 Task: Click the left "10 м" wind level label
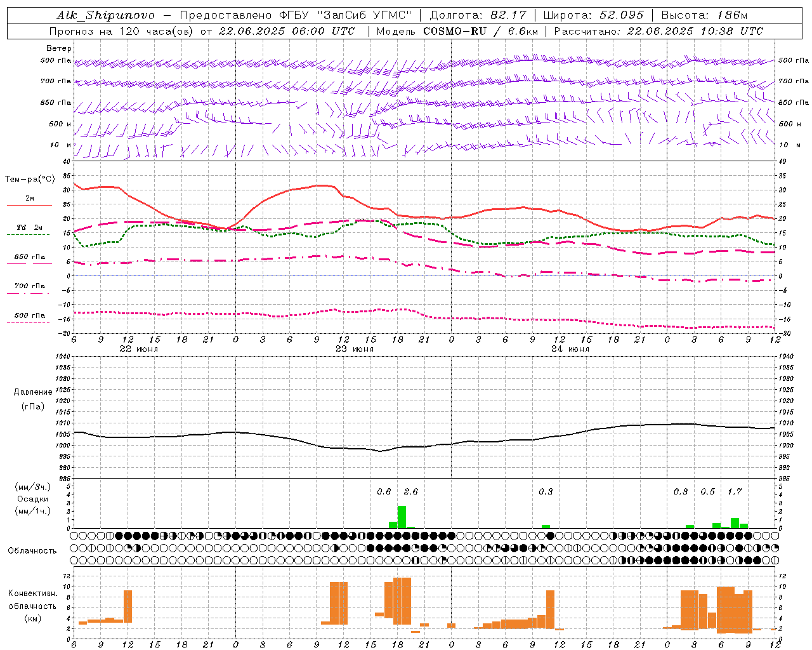(x=61, y=145)
